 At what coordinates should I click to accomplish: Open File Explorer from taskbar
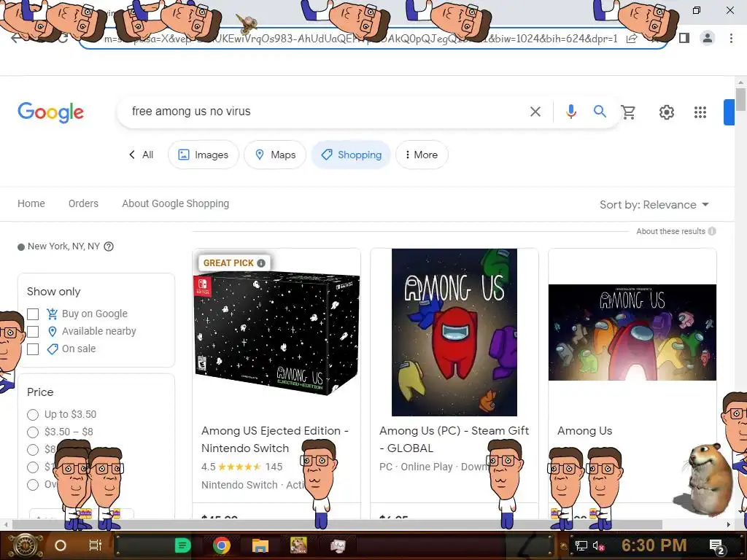tap(260, 545)
